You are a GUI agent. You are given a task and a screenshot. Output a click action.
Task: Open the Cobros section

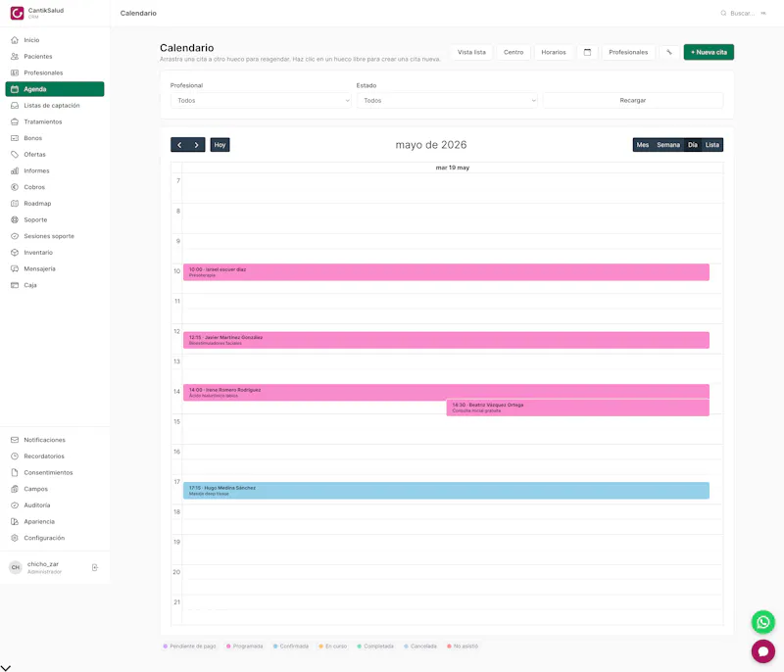click(x=55, y=187)
